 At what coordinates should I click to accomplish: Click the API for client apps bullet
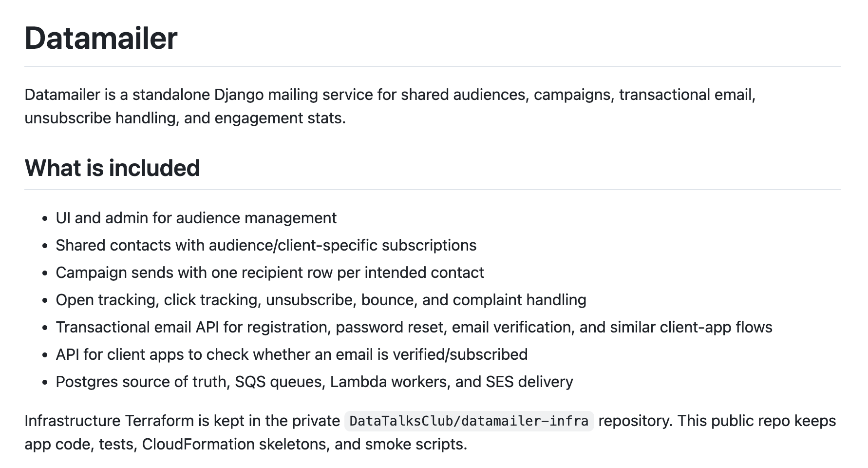click(x=291, y=354)
